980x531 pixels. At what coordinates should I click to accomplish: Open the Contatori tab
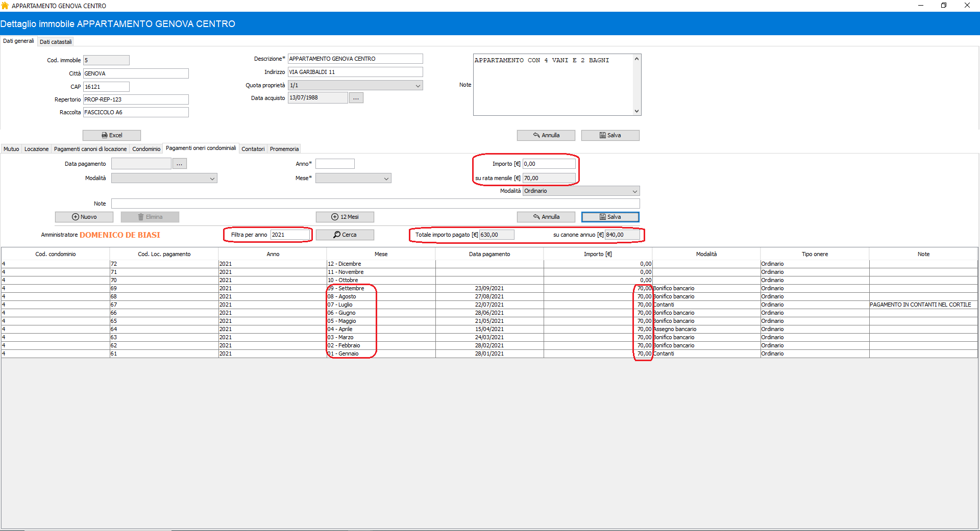coord(253,149)
